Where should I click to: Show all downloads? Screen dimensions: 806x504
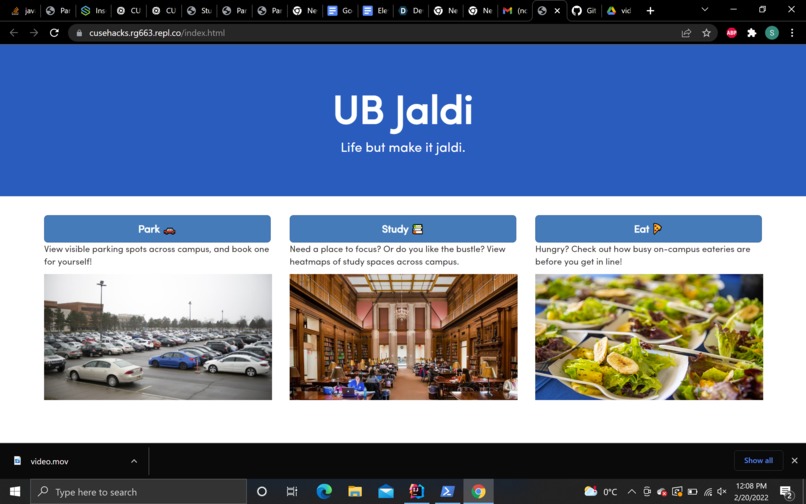click(x=758, y=460)
